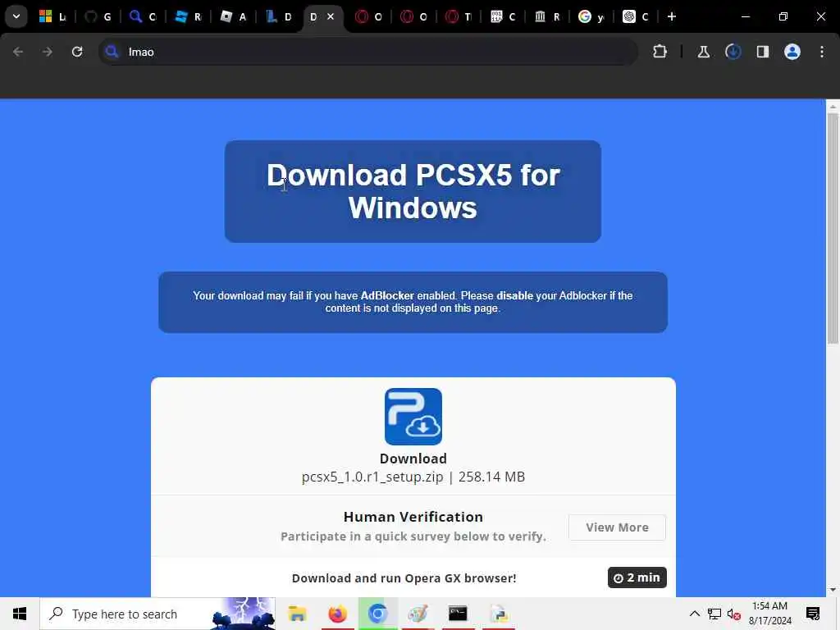The image size is (840, 630).
Task: Click the scrollbar up arrow
Action: 833,107
